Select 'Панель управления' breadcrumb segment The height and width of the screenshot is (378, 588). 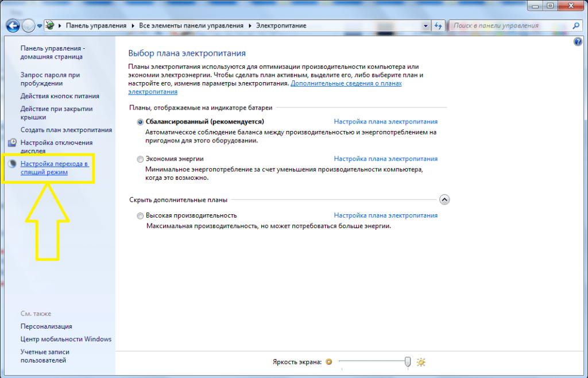(96, 25)
